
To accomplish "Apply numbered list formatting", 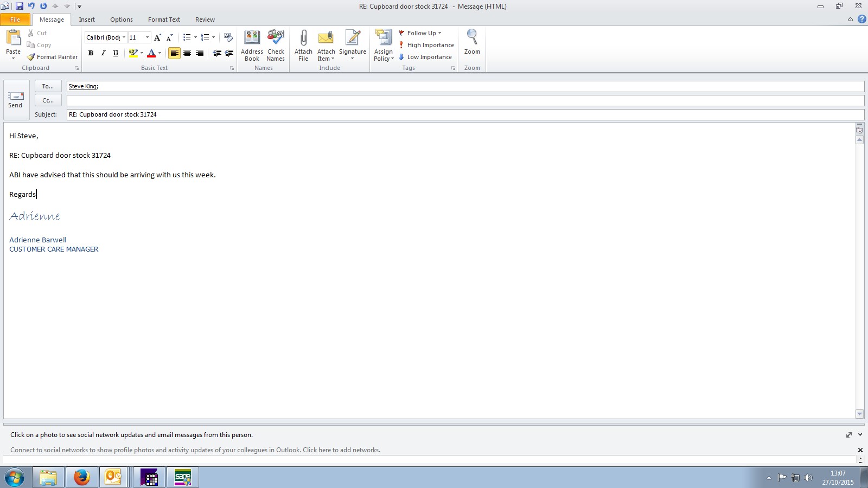I will point(205,37).
